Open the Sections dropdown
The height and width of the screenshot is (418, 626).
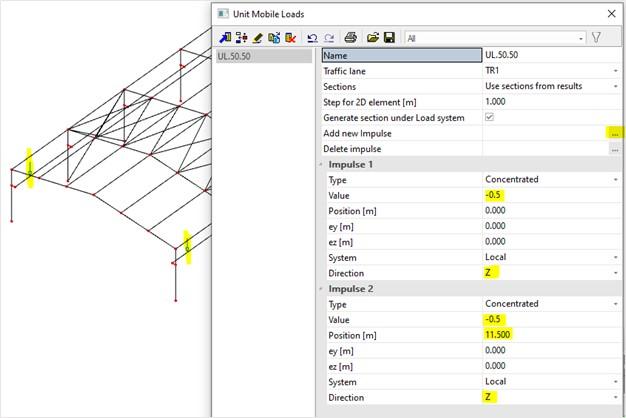click(614, 87)
